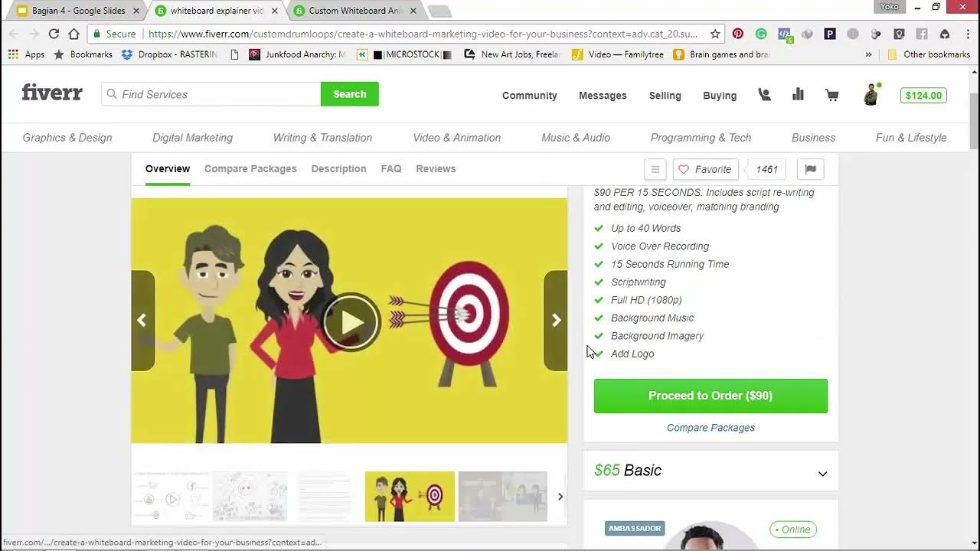980x551 pixels.
Task: Go back to previous page
Action: pos(14,34)
